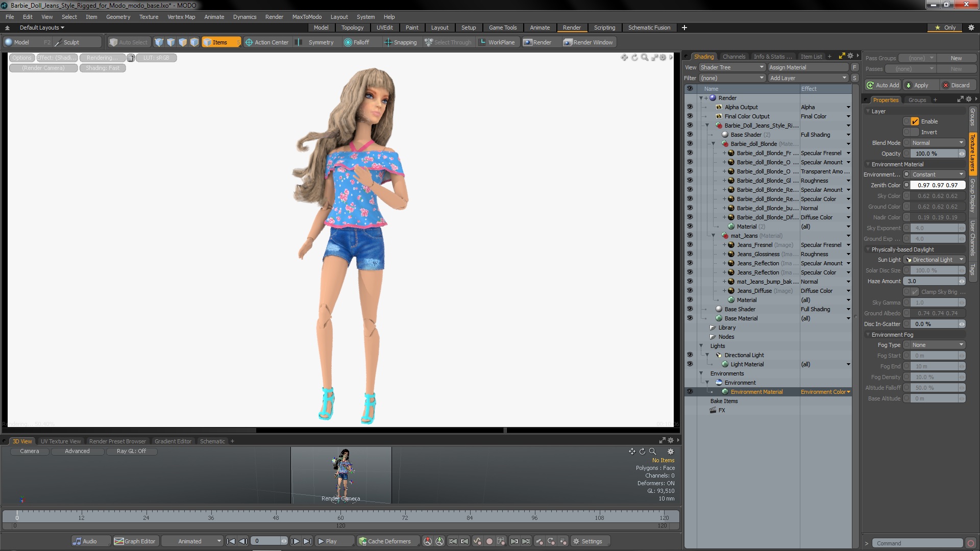980x551 pixels.
Task: Click render preview pan arrows icon
Action: (624, 58)
